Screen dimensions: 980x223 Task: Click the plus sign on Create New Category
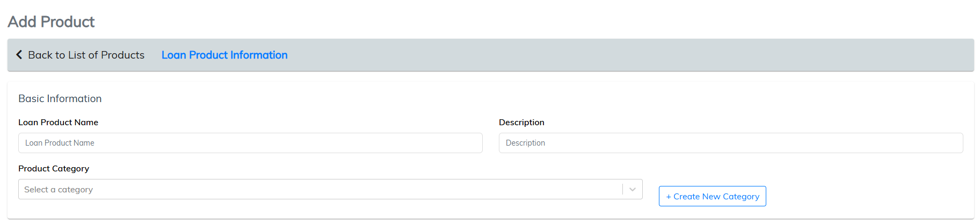pos(669,197)
